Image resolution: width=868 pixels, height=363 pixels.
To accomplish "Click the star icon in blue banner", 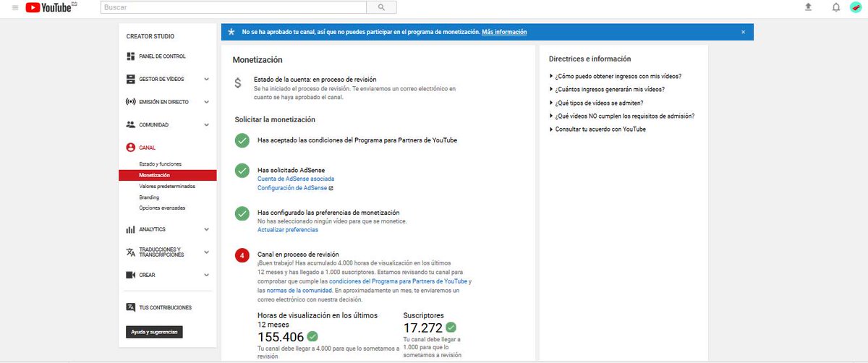I will point(231,32).
